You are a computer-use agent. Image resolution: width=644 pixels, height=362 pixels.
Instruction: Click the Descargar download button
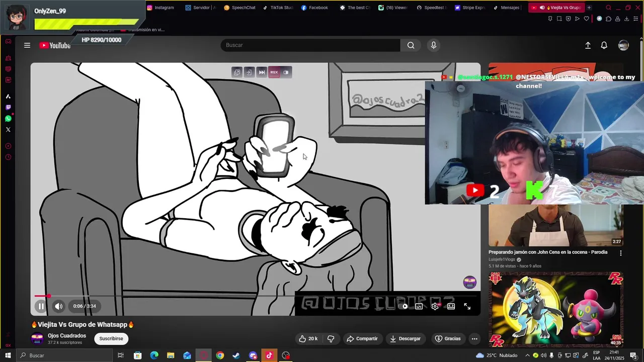point(406,339)
